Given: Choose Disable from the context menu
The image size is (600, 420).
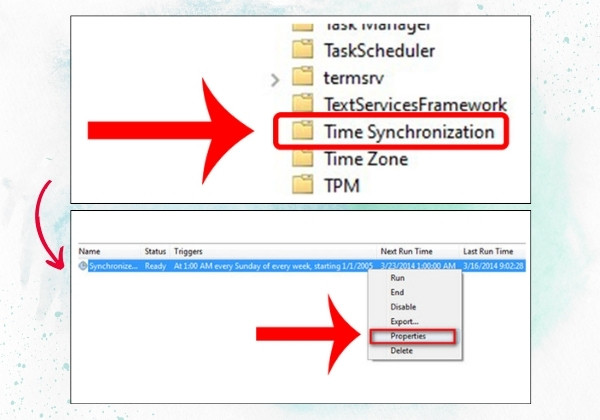Looking at the screenshot, I should point(403,307).
